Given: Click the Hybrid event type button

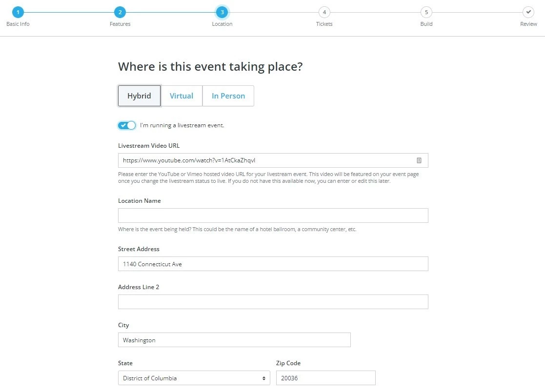Looking at the screenshot, I should coord(139,96).
